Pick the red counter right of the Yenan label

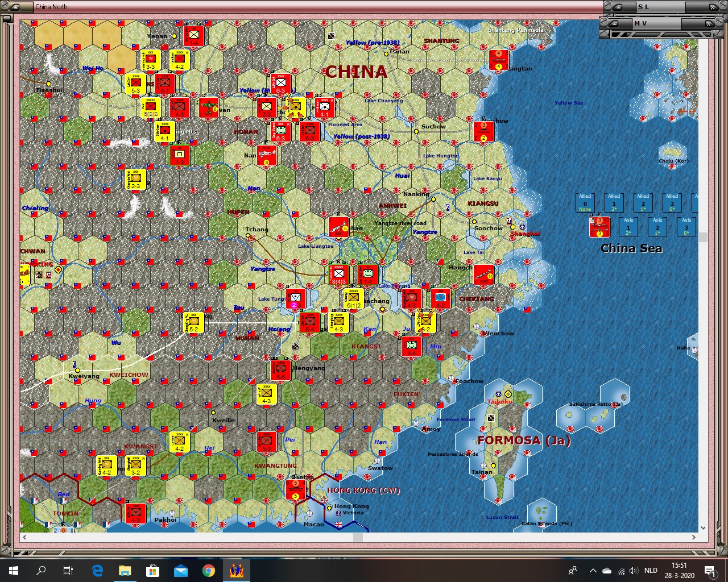click(194, 35)
